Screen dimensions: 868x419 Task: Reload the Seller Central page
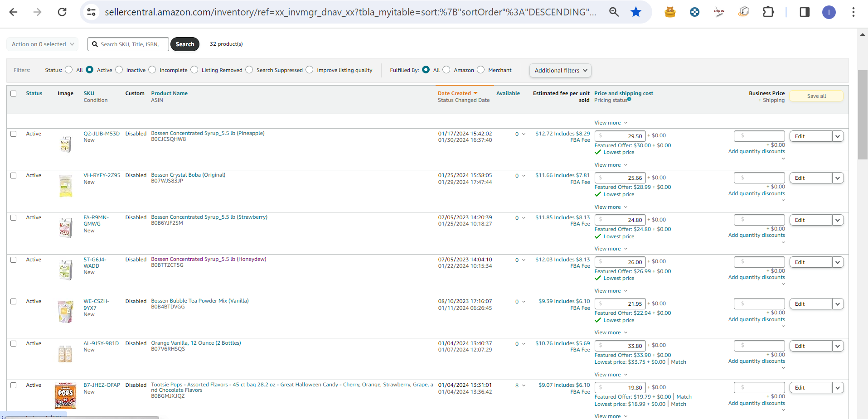pyautogui.click(x=62, y=12)
